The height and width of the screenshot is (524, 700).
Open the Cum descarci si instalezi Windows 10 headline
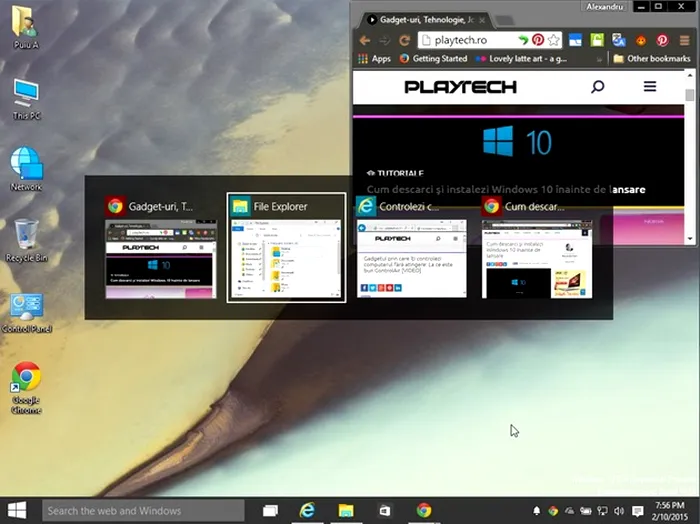[506, 189]
